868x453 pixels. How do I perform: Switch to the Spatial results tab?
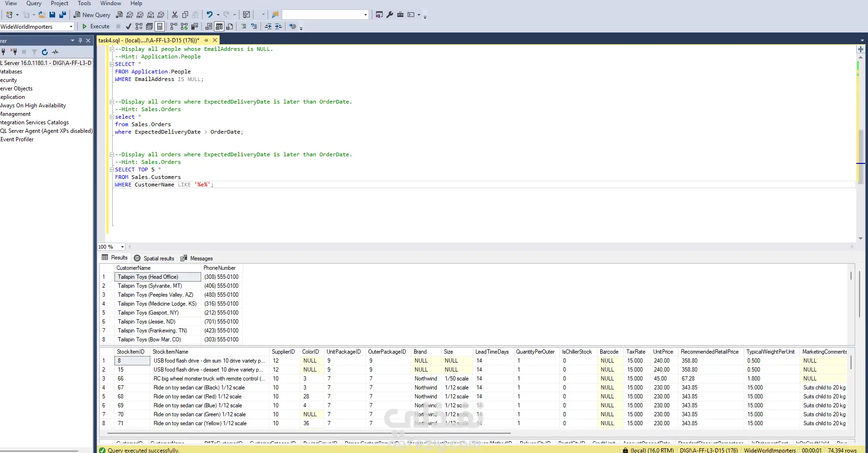pyautogui.click(x=154, y=258)
